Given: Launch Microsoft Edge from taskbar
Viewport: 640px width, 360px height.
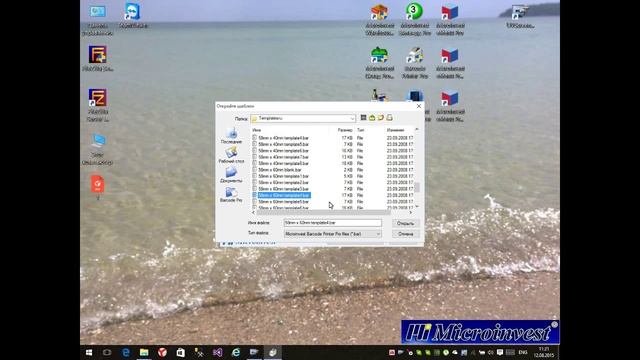Looking at the screenshot, I should pyautogui.click(x=126, y=352).
